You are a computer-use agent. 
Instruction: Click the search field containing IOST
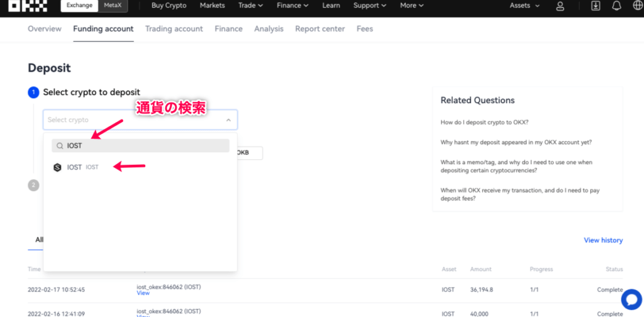(140, 146)
